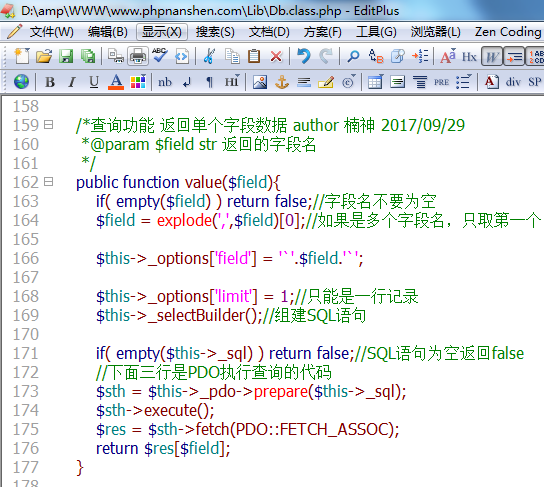Open the 搜索(S) menu
This screenshot has height=487, width=544.
tap(215, 32)
